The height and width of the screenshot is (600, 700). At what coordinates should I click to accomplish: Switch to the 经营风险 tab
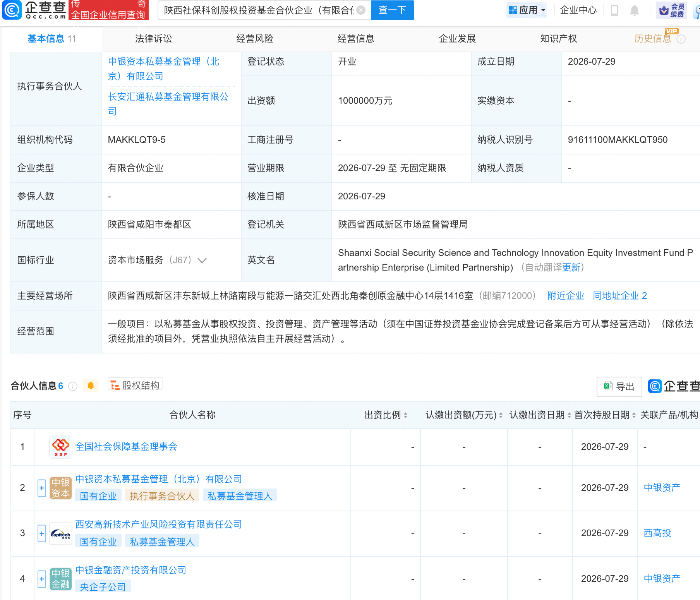tap(255, 39)
